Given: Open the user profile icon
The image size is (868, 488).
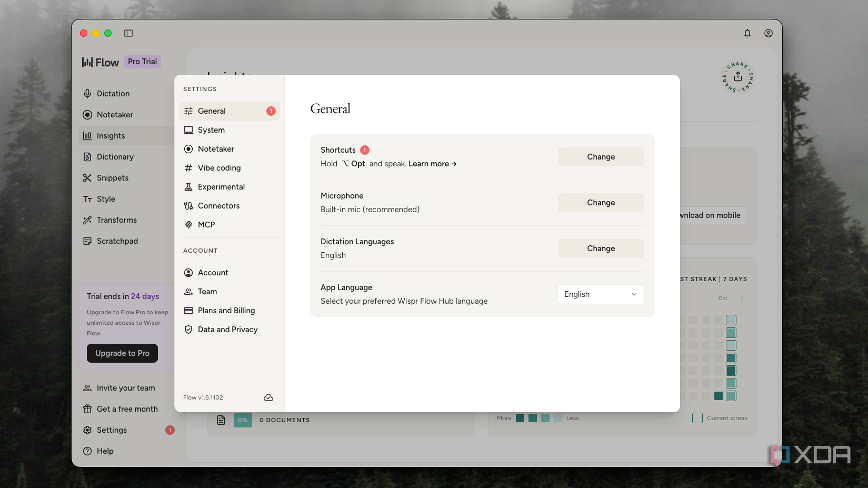Looking at the screenshot, I should click(768, 33).
